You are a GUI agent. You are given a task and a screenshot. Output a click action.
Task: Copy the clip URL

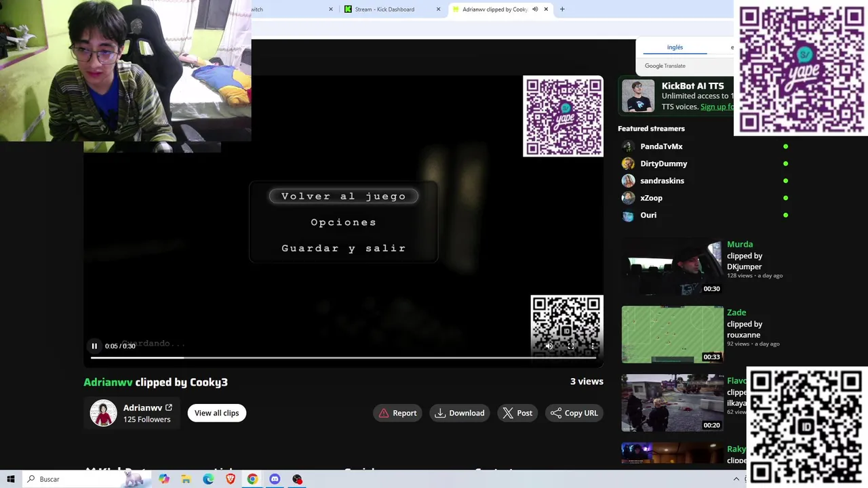(x=574, y=413)
